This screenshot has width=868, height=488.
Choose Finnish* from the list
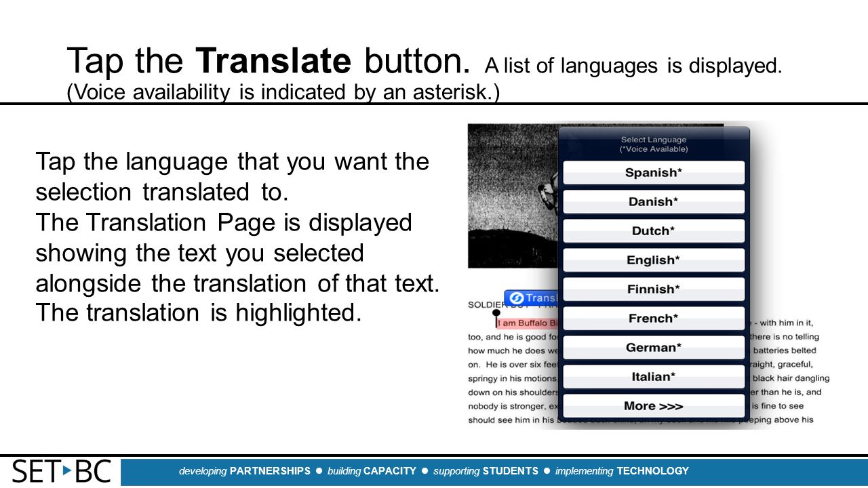click(x=654, y=289)
